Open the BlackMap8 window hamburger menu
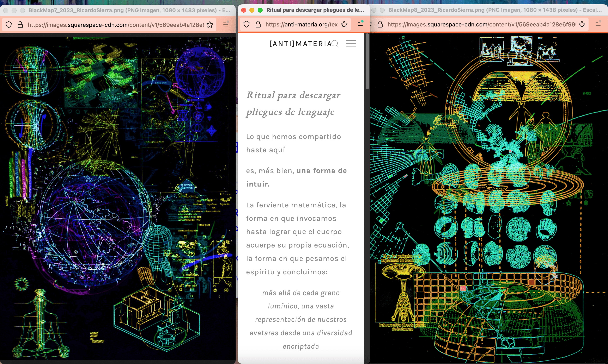608x364 pixels. (x=598, y=24)
